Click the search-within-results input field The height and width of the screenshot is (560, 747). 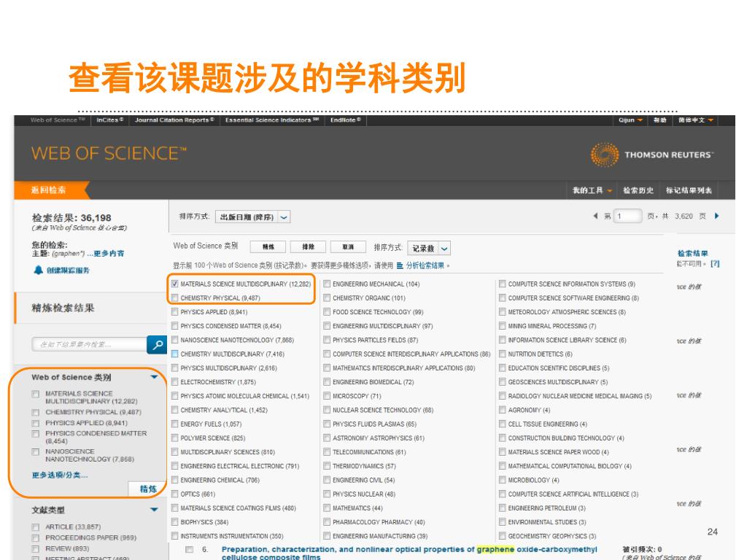pos(90,344)
